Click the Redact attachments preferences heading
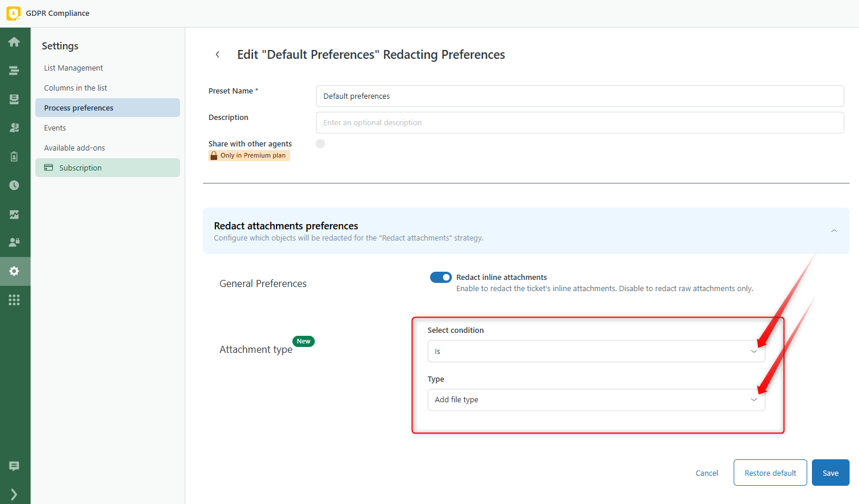Image resolution: width=859 pixels, height=504 pixels. click(x=286, y=226)
